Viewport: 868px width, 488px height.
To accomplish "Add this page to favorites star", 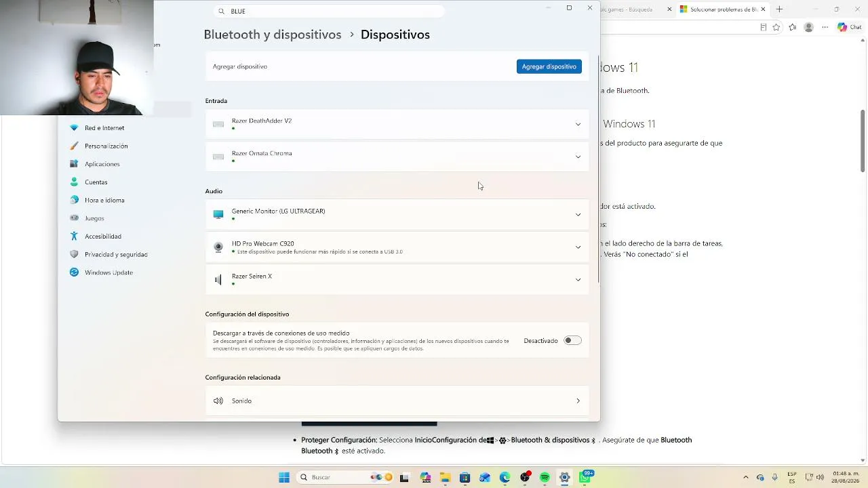I will coord(777,27).
